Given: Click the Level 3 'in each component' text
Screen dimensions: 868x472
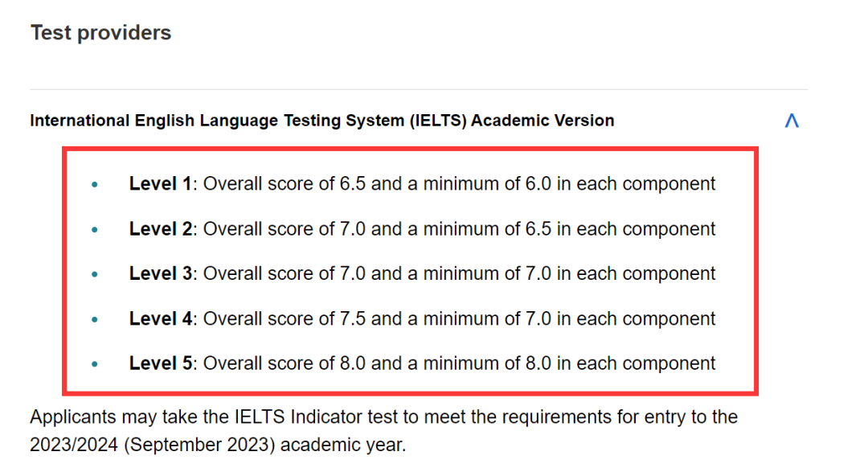Looking at the screenshot, I should click(636, 273).
